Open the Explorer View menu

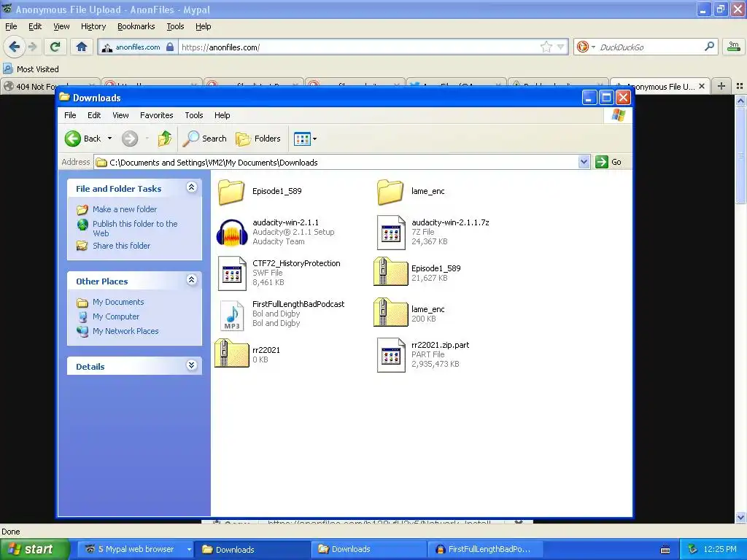pos(120,114)
